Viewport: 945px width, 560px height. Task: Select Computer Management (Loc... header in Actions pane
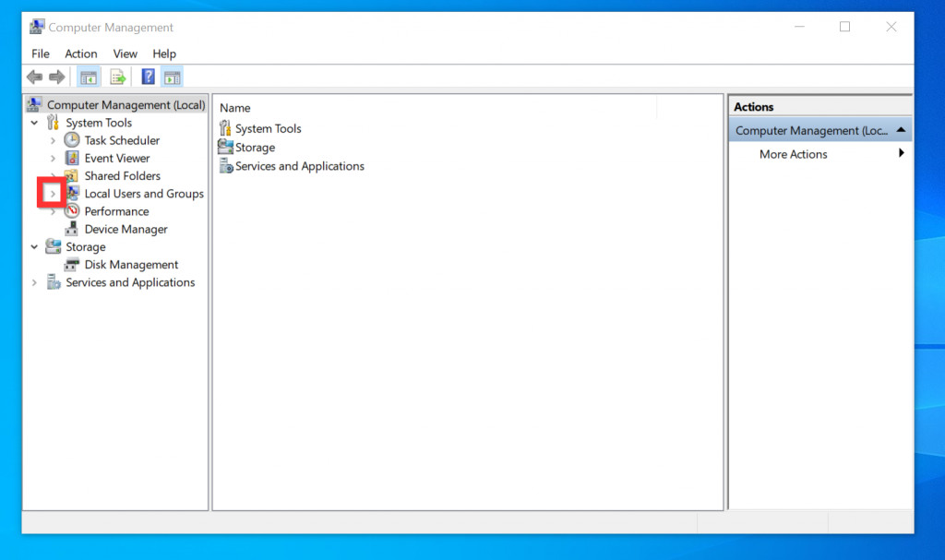(820, 130)
